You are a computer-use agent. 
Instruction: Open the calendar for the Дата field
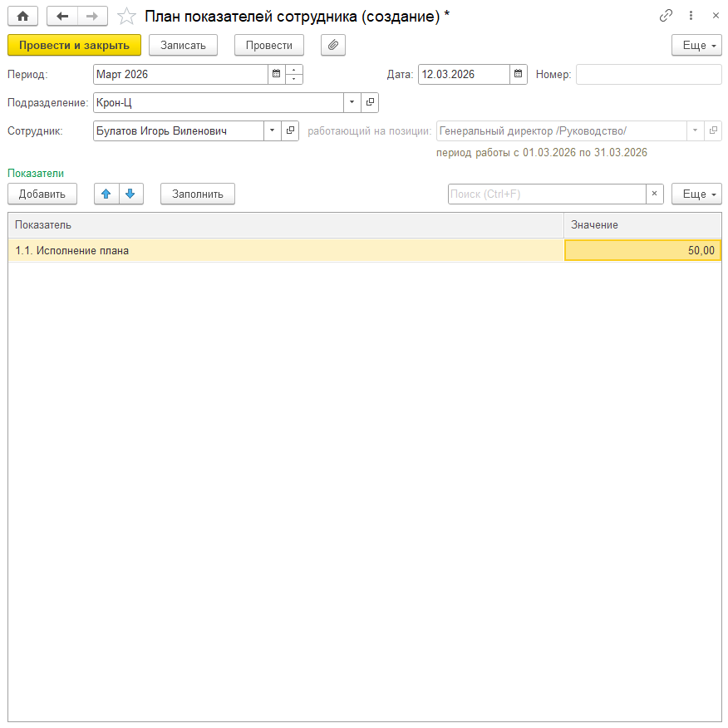coord(519,75)
